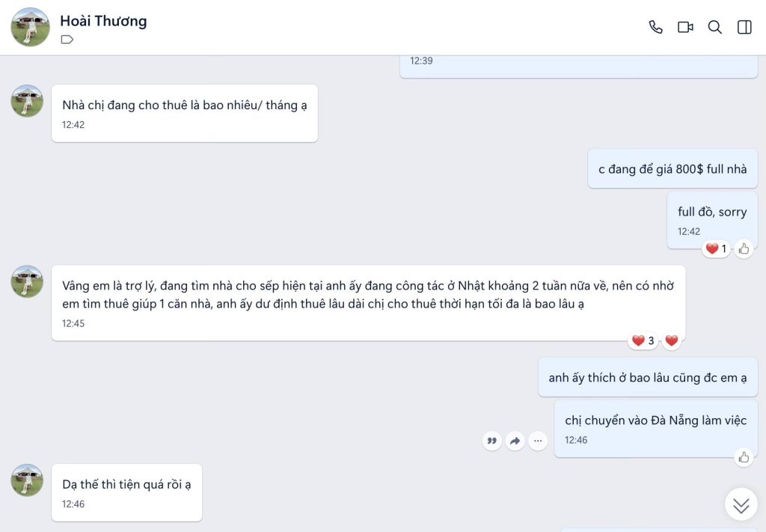Open more options for Đà Nẵng message
The width and height of the screenshot is (766, 532).
538,441
